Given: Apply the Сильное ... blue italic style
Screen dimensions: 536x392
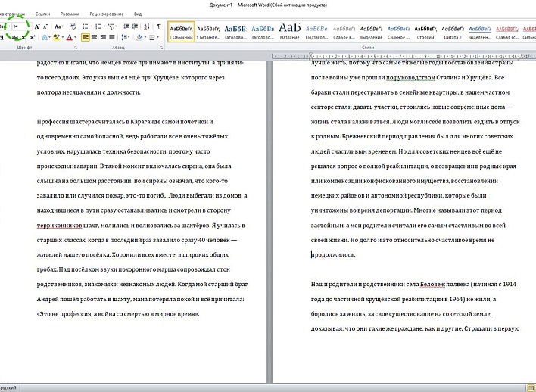Looking at the screenshot, I should point(398,32).
